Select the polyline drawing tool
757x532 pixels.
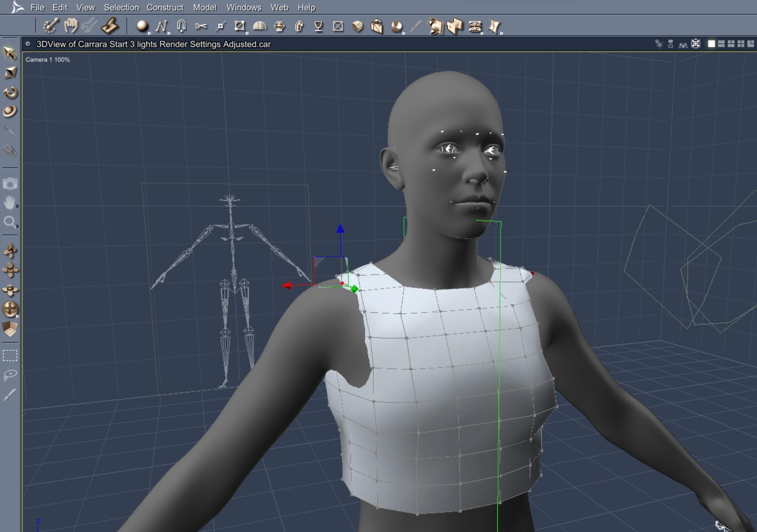161,26
